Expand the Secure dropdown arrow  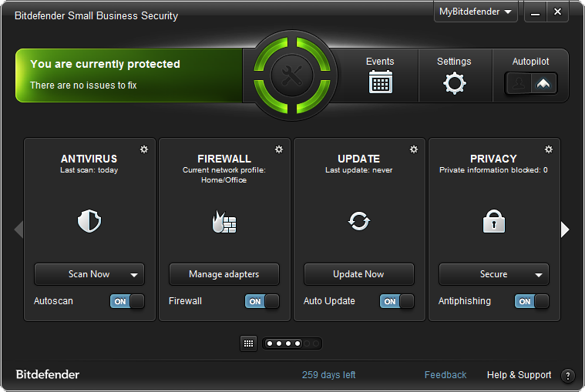539,274
